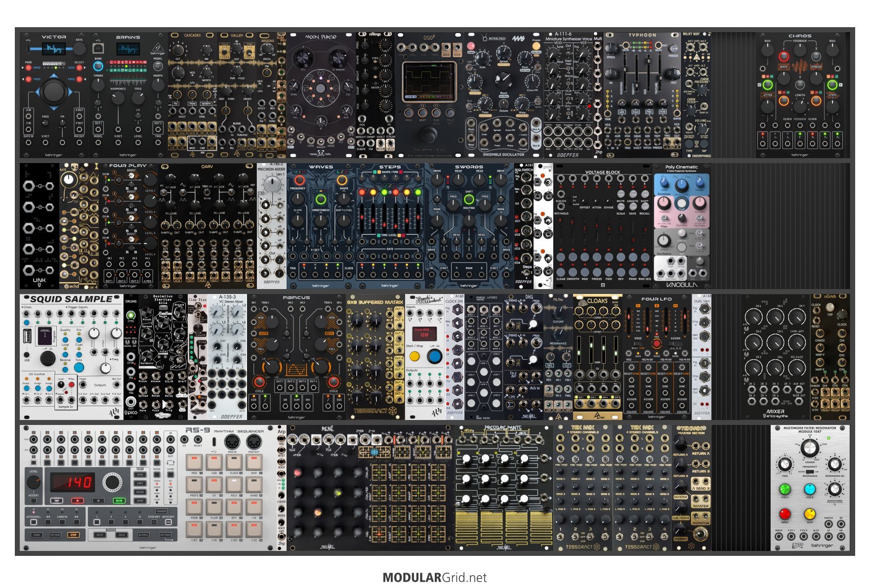Viewport: 870px width, 588px height.
Task: Click the RS-9 pad labeled MIDI
Action: point(194,462)
